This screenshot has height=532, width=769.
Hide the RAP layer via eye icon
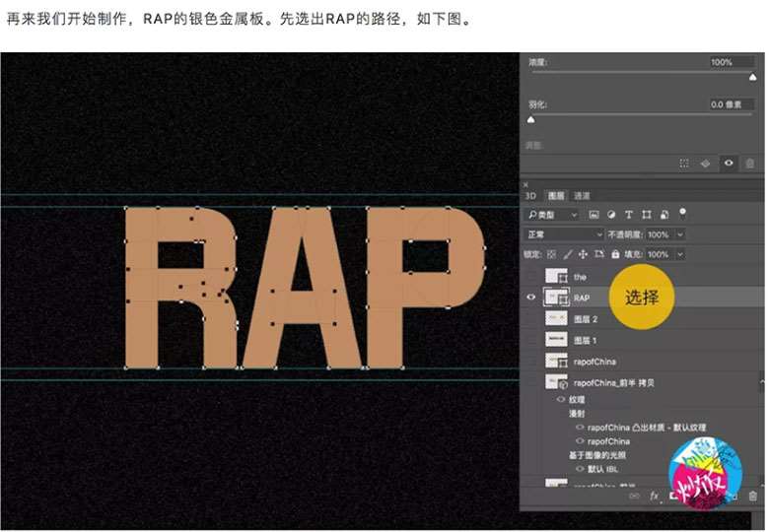[x=530, y=298]
